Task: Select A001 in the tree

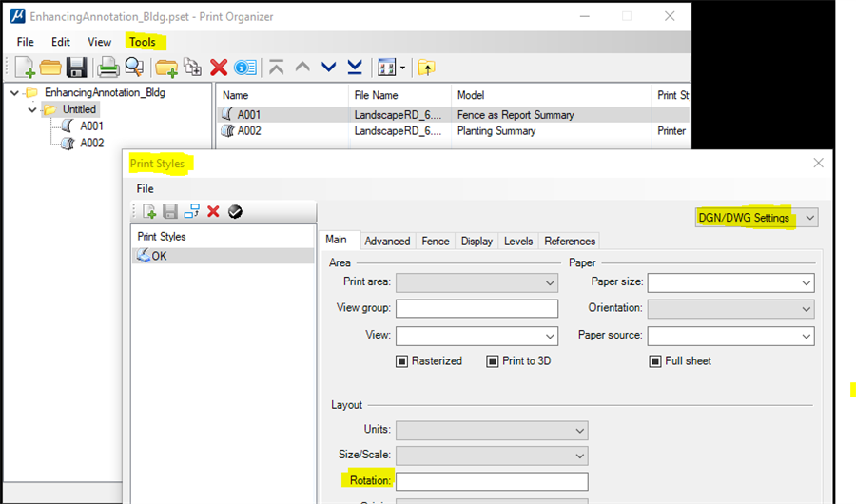Action: pyautogui.click(x=91, y=126)
